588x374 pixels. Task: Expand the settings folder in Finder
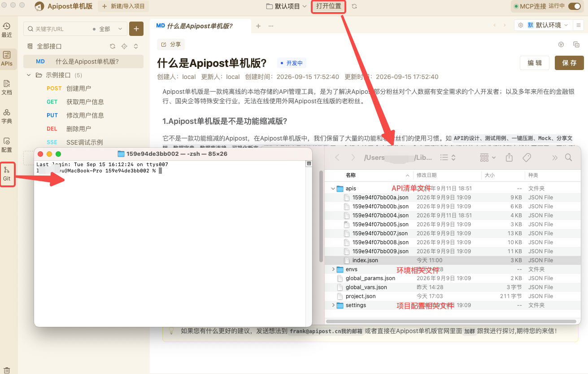333,305
